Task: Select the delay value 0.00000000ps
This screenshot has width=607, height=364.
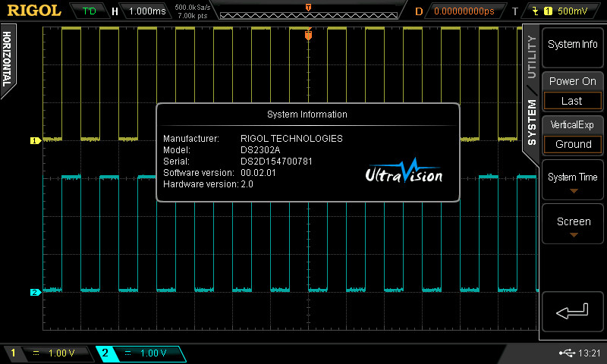Action: click(x=464, y=11)
